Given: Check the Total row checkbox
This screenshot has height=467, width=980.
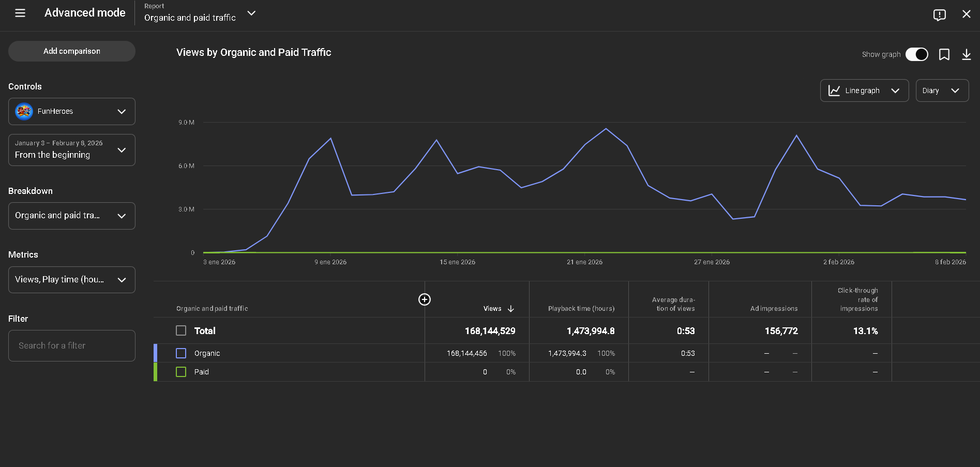Looking at the screenshot, I should click(181, 330).
